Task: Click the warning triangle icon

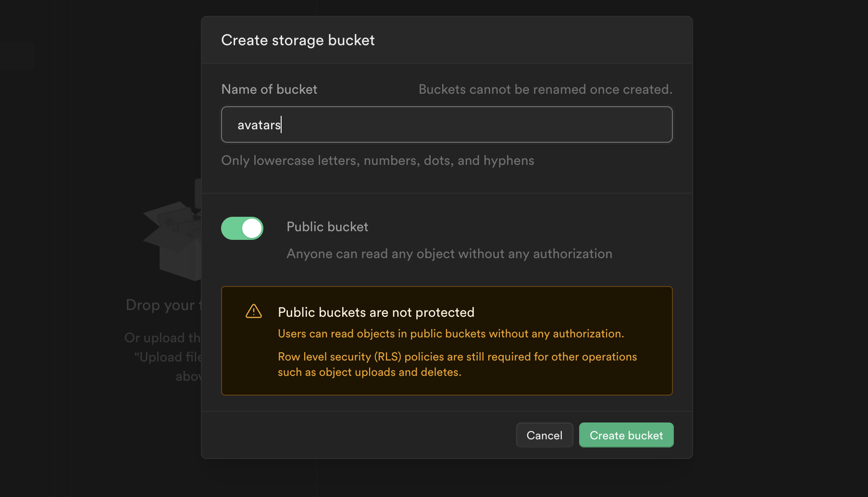Action: tap(253, 311)
